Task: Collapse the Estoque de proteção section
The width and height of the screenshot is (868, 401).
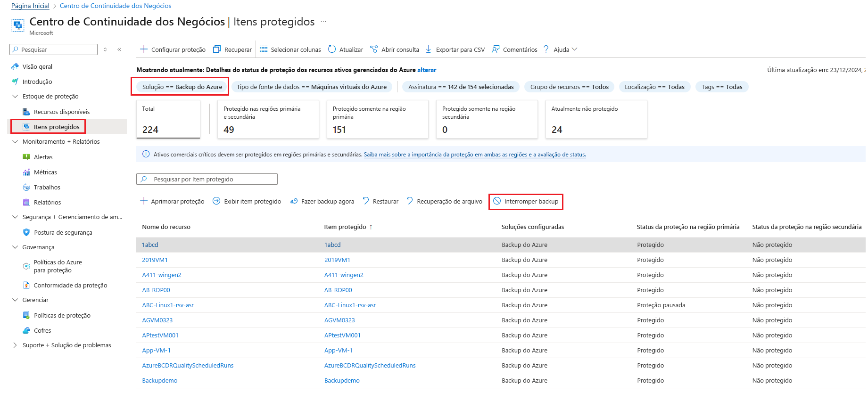Action: click(x=15, y=96)
